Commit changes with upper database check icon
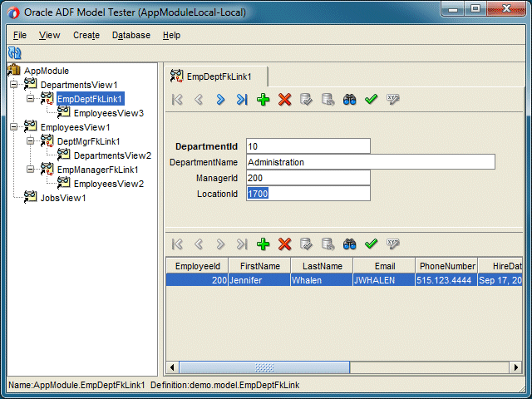 tap(306, 100)
